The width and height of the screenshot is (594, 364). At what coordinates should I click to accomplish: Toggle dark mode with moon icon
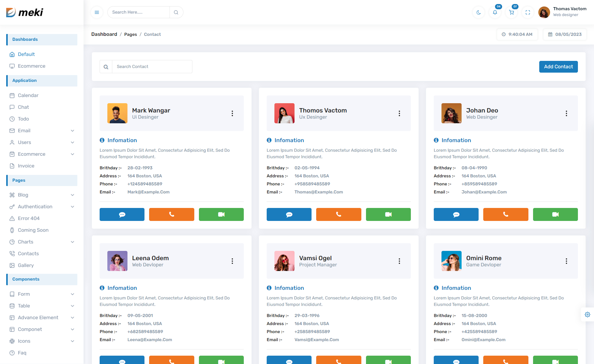tap(479, 12)
